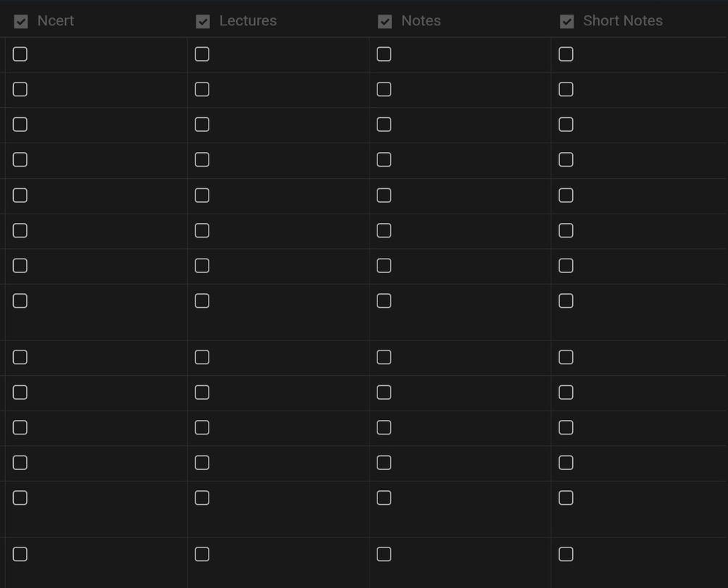This screenshot has width=728, height=588.
Task: Toggle the seventh-row Lectures checkbox
Action: point(202,266)
